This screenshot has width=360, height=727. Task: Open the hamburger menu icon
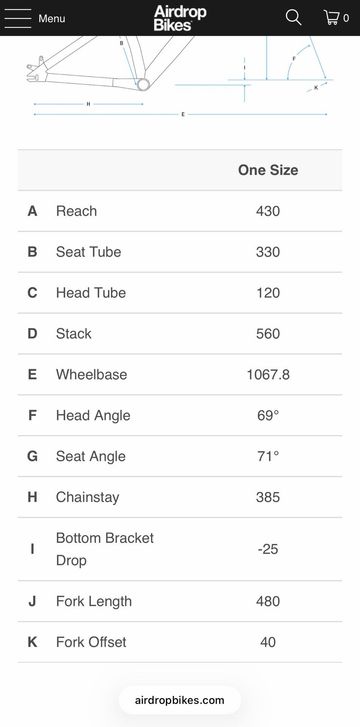pos(18,19)
